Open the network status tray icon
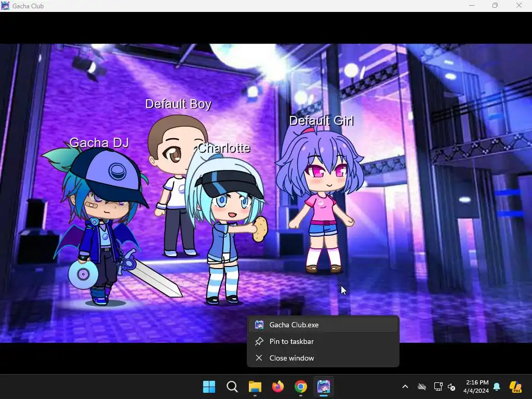The height and width of the screenshot is (399, 532). pyautogui.click(x=438, y=387)
